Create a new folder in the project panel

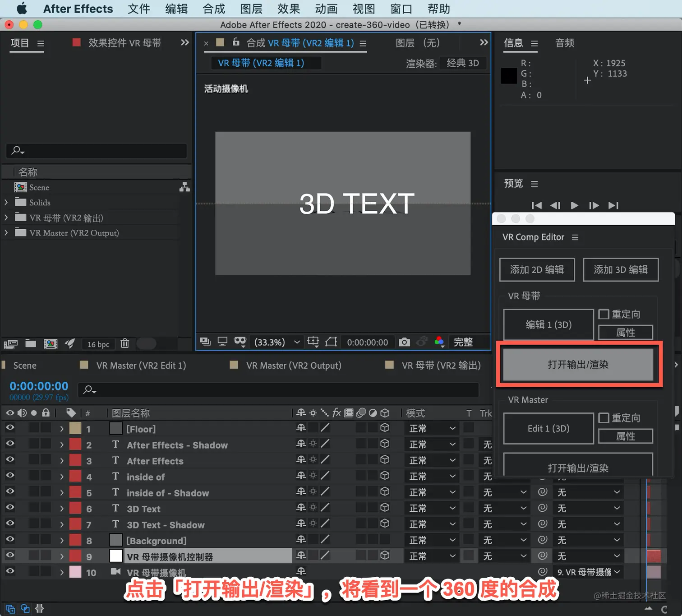[31, 343]
